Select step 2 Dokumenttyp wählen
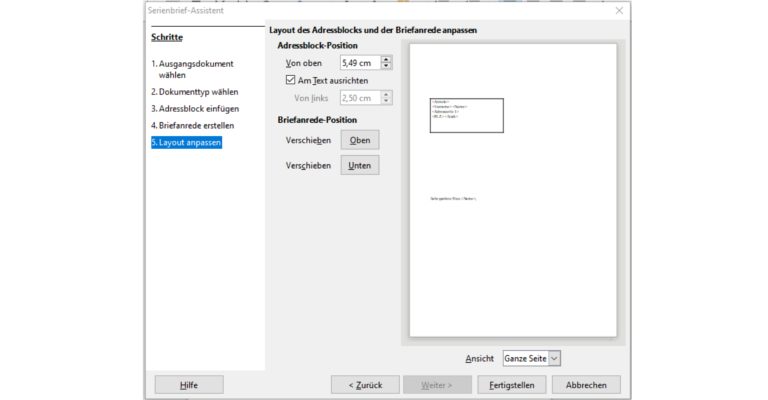This screenshot has width=768, height=400. pos(195,91)
